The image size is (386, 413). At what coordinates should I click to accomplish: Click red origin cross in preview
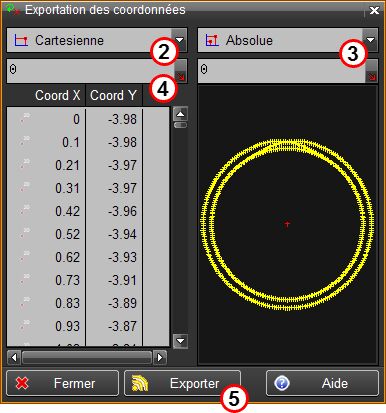pos(287,224)
